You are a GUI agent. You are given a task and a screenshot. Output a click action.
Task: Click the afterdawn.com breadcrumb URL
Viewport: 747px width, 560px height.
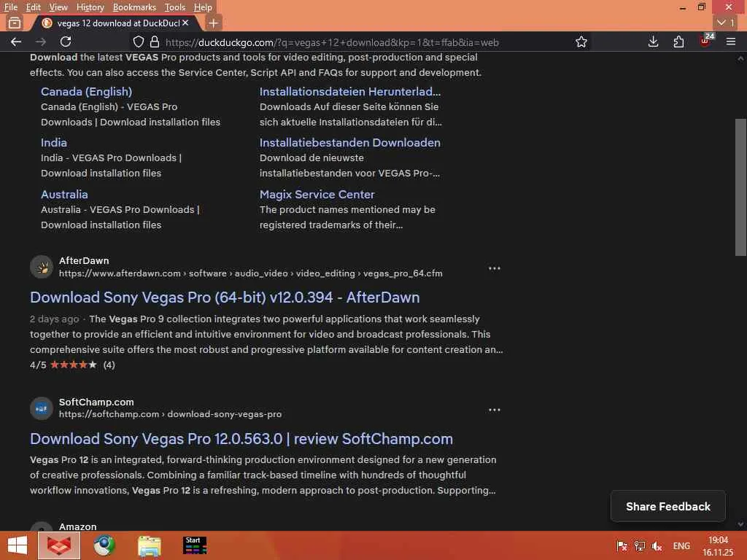tap(251, 273)
